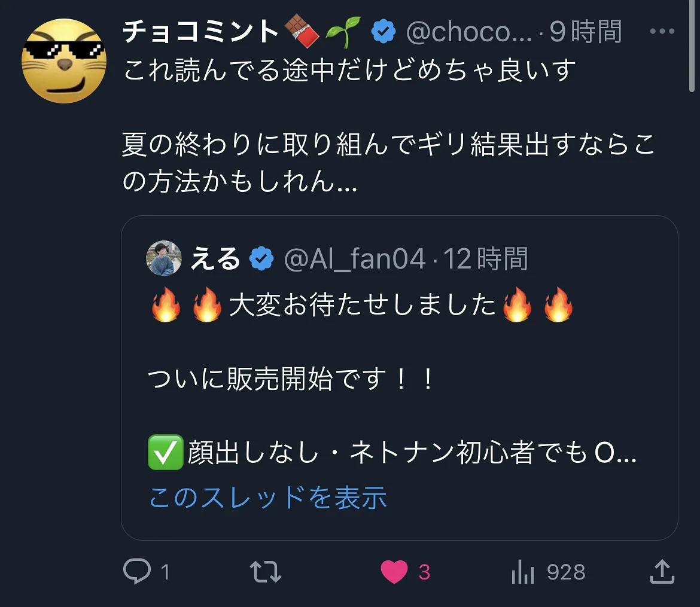Open the three-dot more options menu
Image resolution: width=700 pixels, height=607 pixels.
click(x=662, y=30)
